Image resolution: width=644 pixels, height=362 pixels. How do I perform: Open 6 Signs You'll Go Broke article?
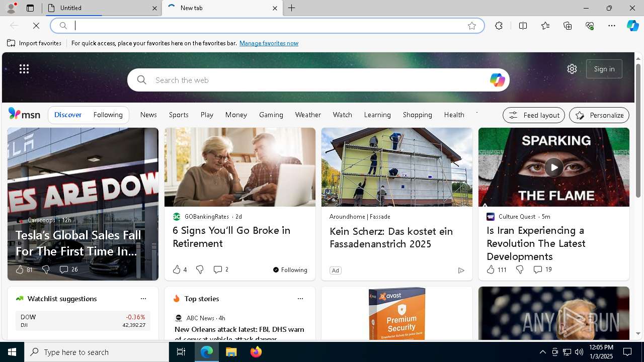231,237
